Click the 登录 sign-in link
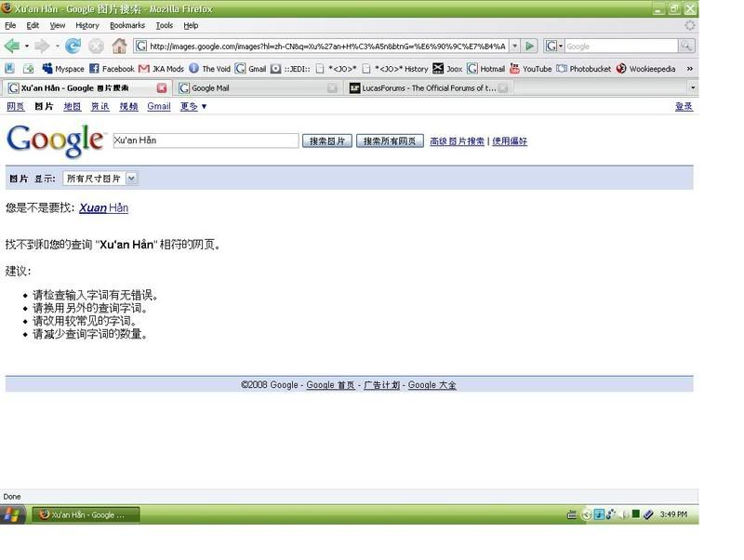 684,106
